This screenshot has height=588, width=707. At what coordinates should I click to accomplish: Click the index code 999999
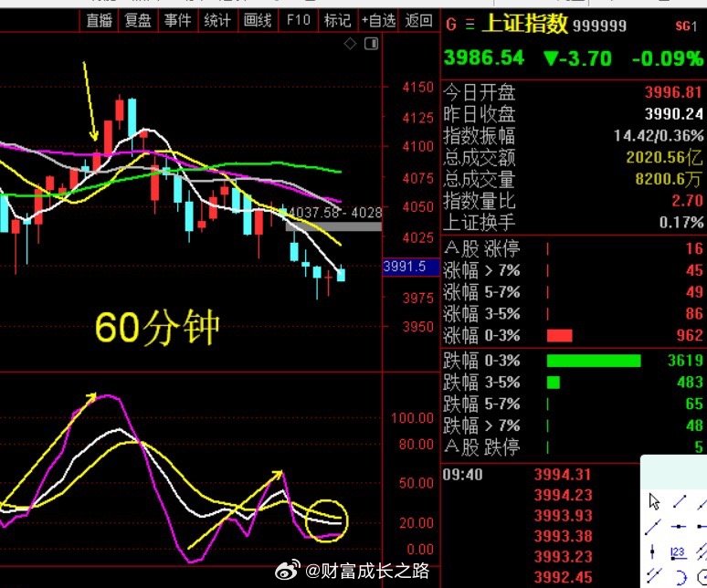point(600,26)
